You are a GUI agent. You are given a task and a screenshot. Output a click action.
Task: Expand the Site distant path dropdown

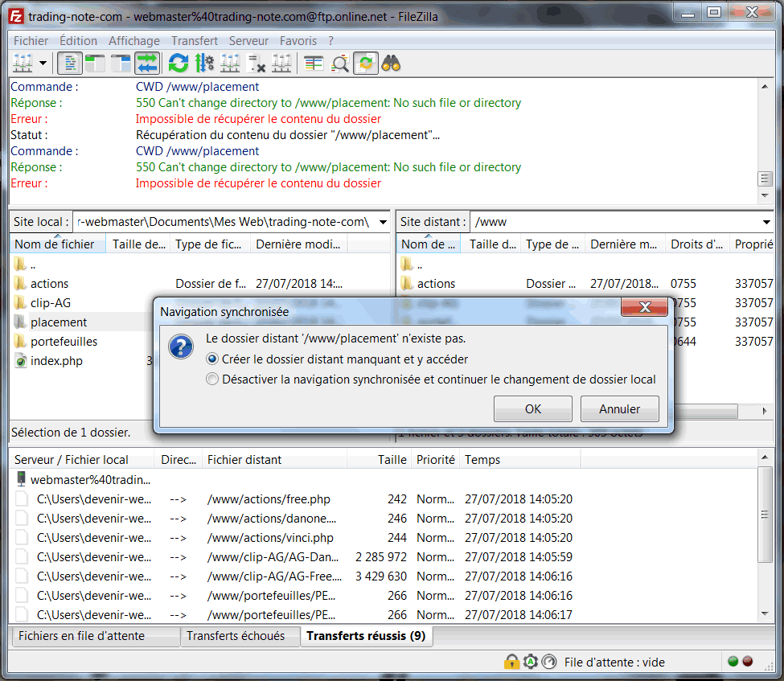(x=766, y=222)
